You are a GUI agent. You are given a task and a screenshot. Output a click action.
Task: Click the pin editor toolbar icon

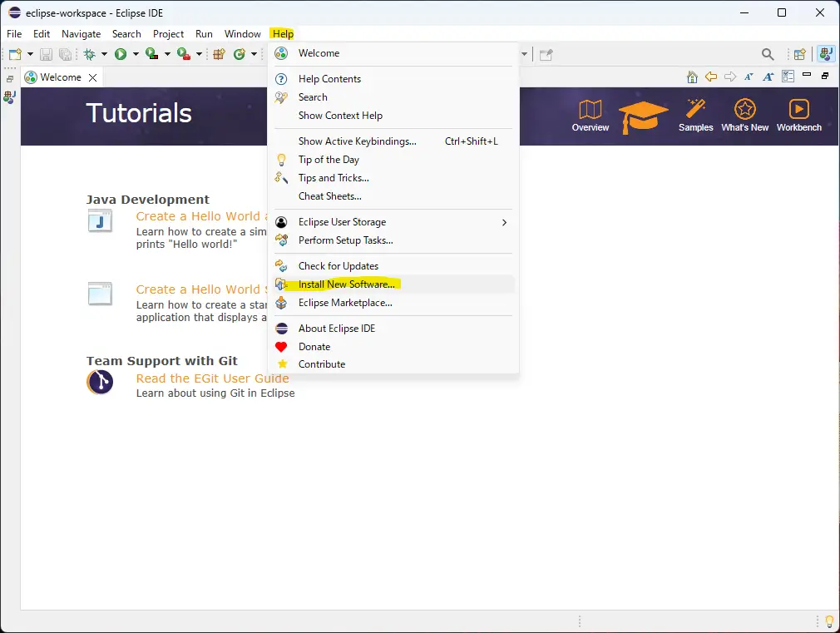point(546,55)
